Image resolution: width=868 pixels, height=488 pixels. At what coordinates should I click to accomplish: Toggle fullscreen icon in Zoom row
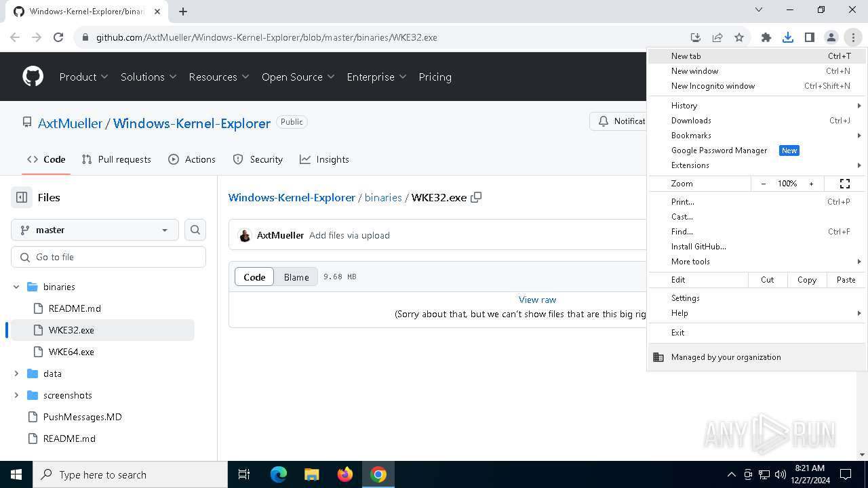coord(845,184)
